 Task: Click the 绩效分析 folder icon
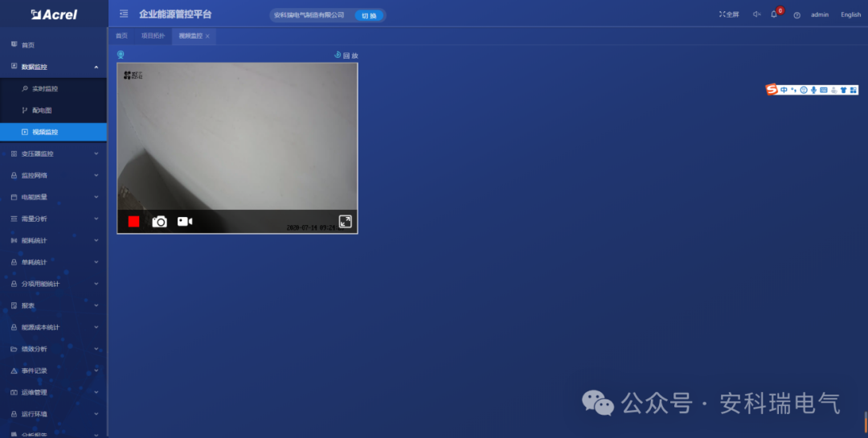click(14, 349)
